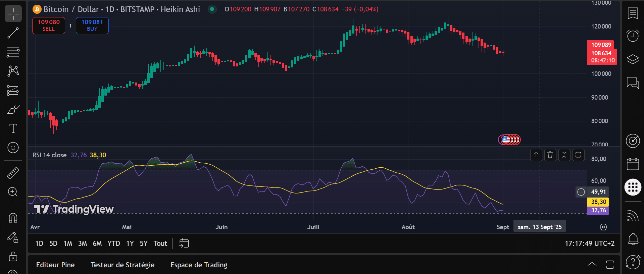Toggle the green market status dot
This screenshot has height=274, width=644.
[212, 9]
